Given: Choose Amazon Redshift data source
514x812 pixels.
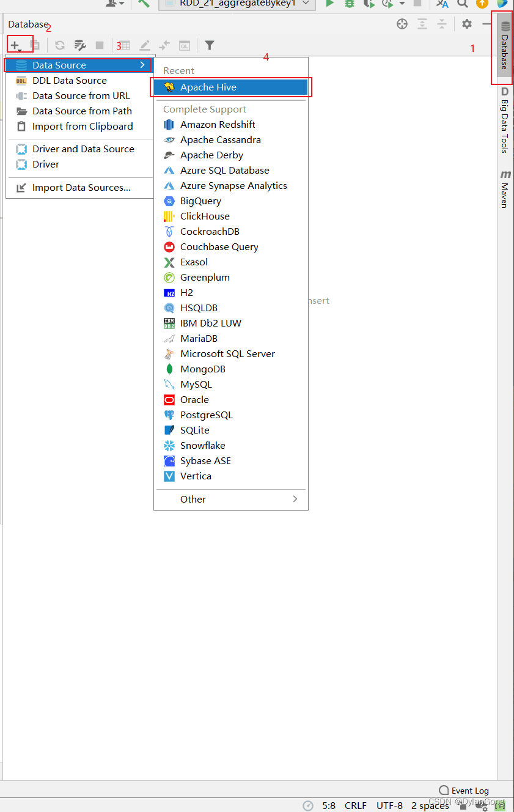Looking at the screenshot, I should point(231,124).
